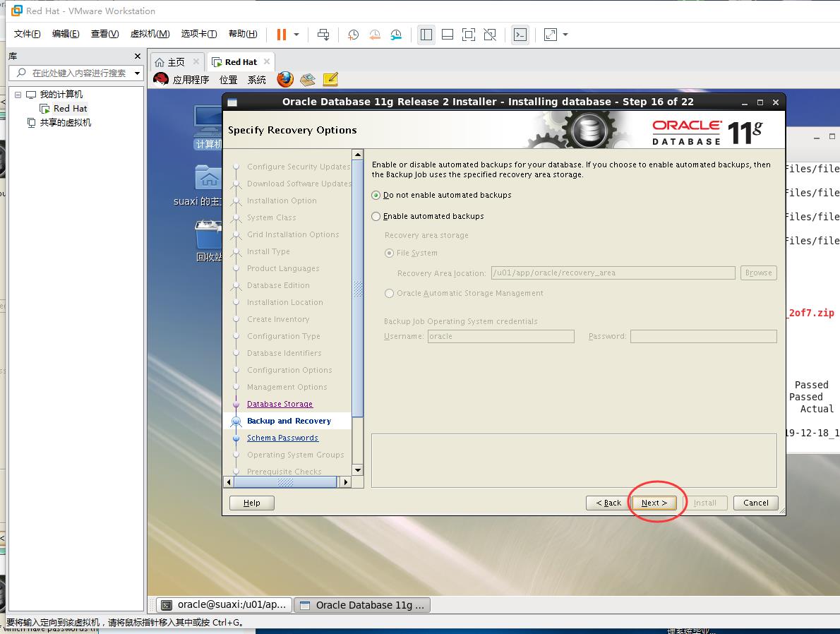The height and width of the screenshot is (634, 840).
Task: Click the Help button
Action: [252, 503]
